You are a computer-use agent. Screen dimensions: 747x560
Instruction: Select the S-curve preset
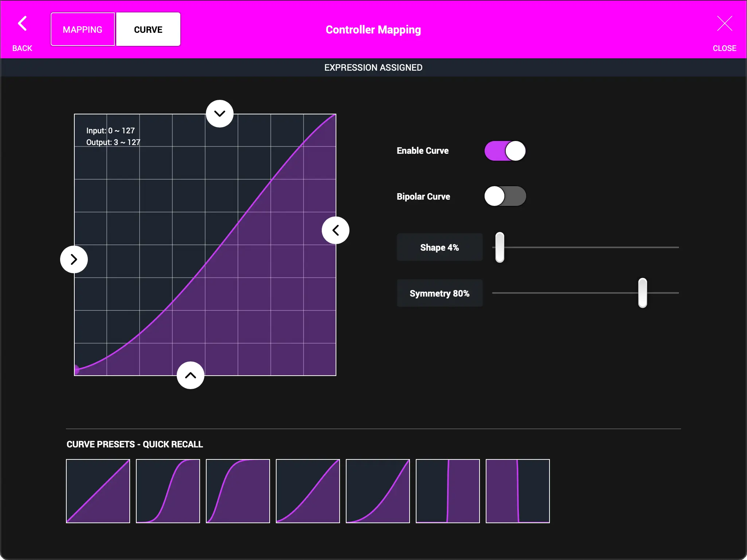[168, 491]
